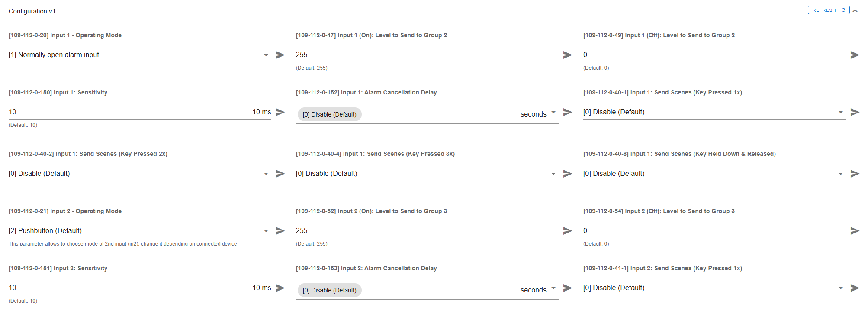Select the Input 1 alarm delay Disable chip
Viewport: 868px width, 311px height.
coord(330,114)
